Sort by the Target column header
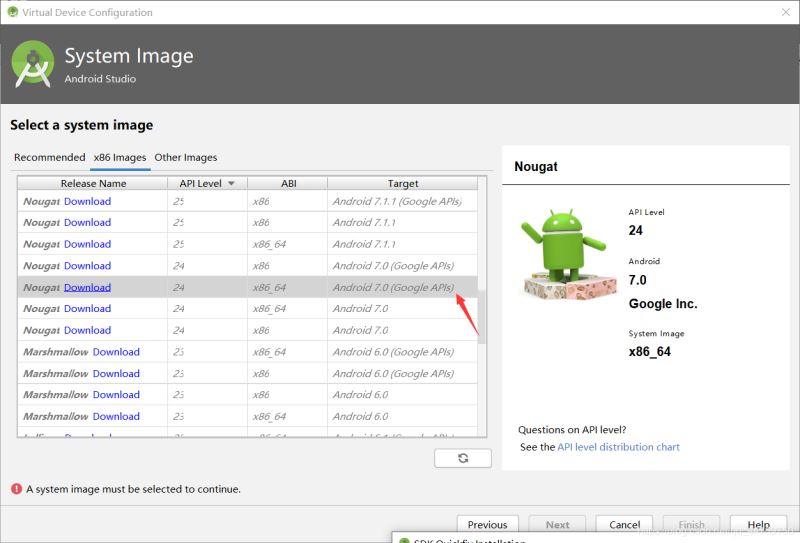The image size is (800, 543). [403, 183]
